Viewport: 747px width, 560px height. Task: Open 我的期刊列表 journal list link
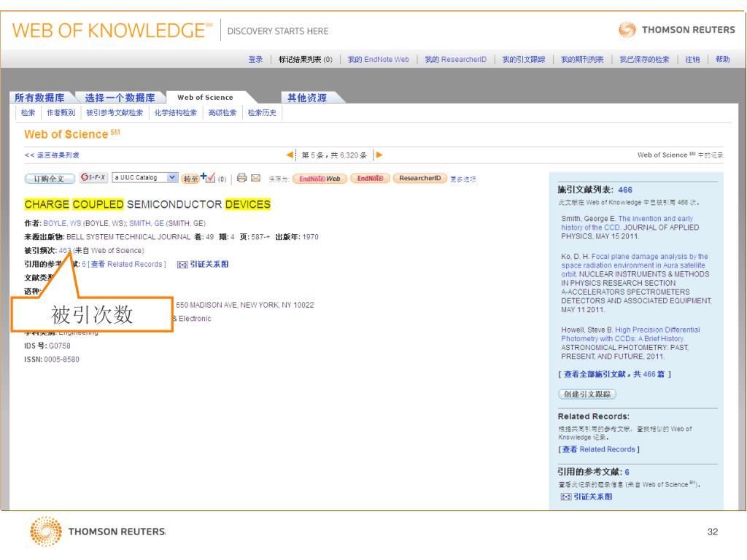point(582,60)
